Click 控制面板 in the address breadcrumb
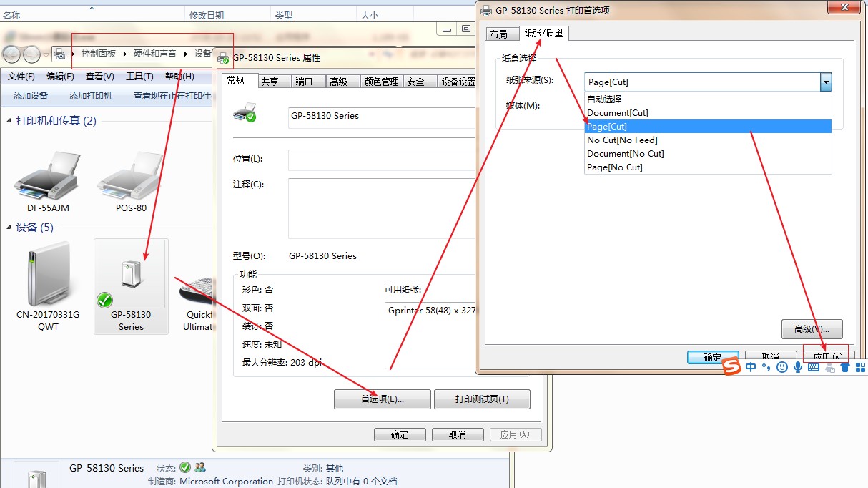 tap(99, 54)
